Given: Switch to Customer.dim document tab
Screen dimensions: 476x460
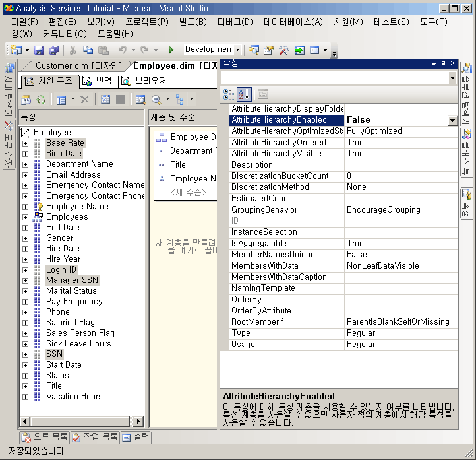Looking at the screenshot, I should tap(78, 65).
